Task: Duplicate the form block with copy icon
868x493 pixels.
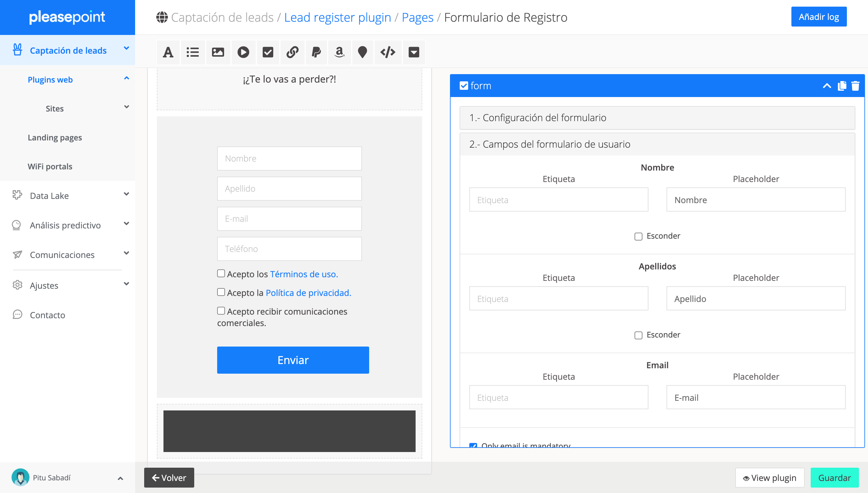Action: (x=841, y=86)
